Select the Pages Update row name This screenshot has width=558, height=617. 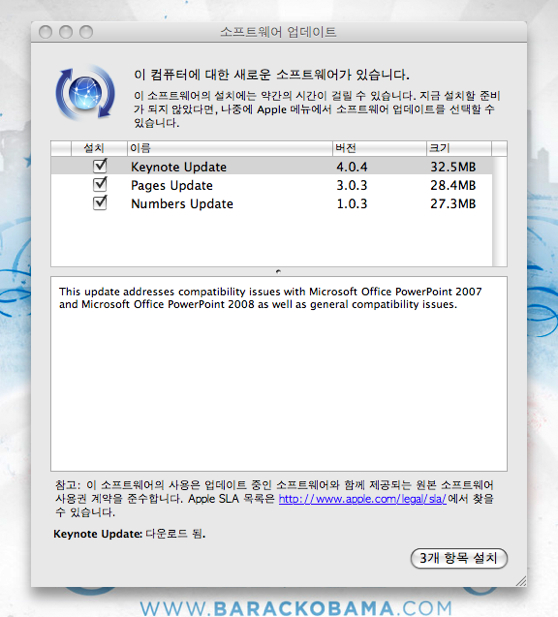click(172, 185)
